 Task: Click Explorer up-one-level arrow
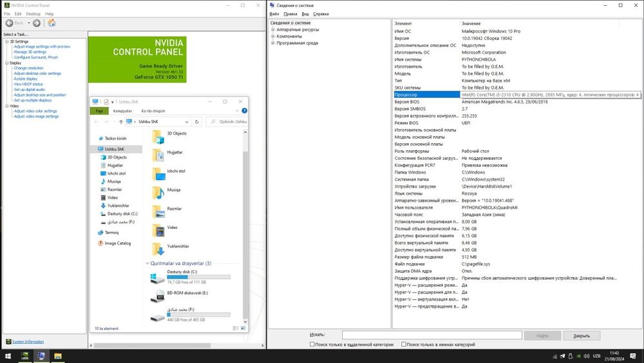point(121,122)
